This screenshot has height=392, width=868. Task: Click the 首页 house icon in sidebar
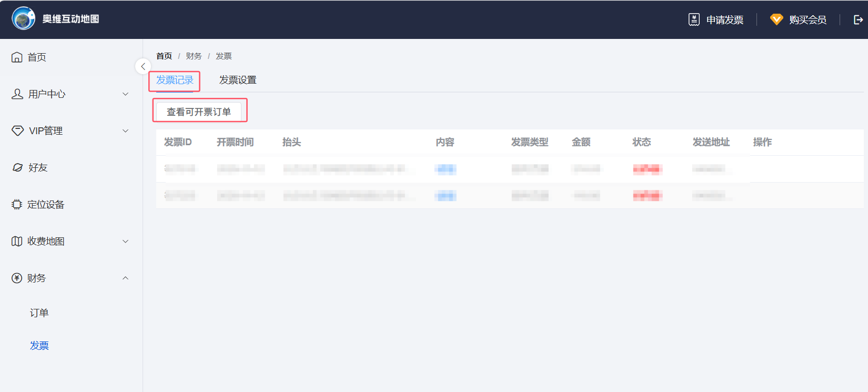pos(17,57)
